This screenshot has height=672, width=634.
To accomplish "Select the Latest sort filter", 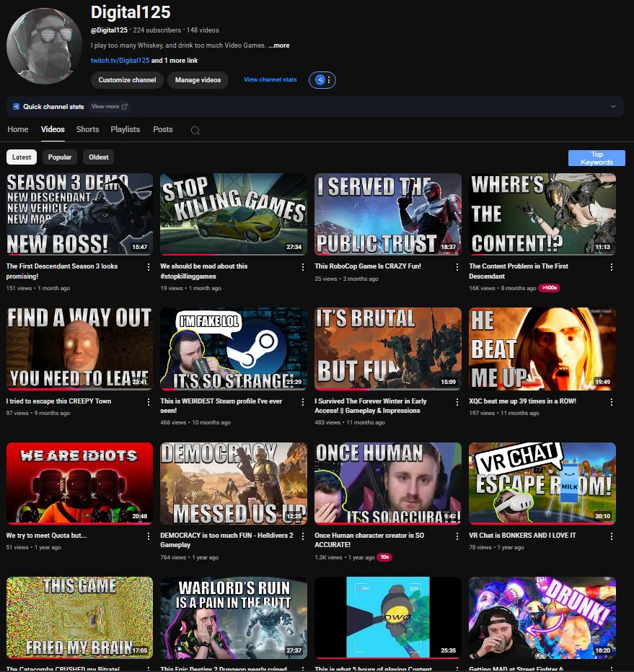I will click(22, 157).
